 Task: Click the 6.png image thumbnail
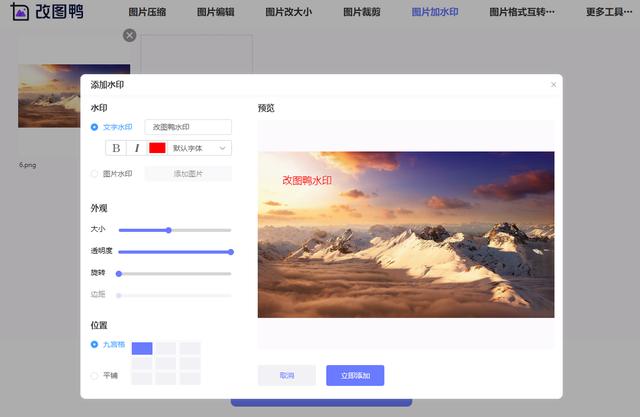(x=49, y=96)
